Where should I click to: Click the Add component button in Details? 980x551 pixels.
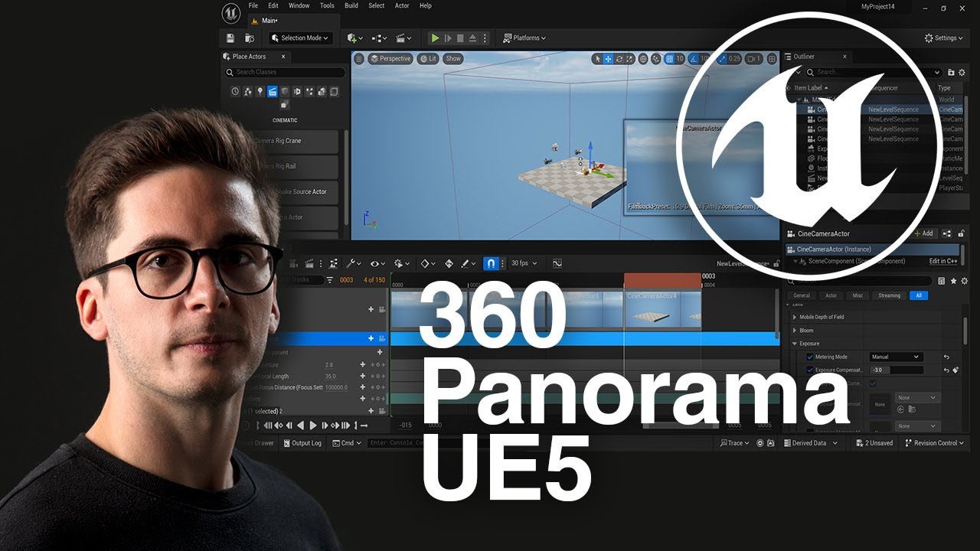click(x=923, y=233)
